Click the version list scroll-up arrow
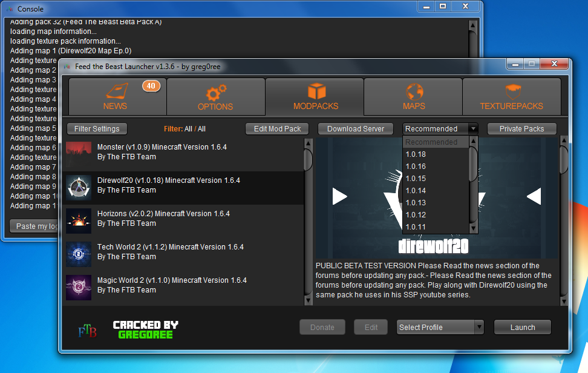This screenshot has width=588, height=373. tap(473, 140)
